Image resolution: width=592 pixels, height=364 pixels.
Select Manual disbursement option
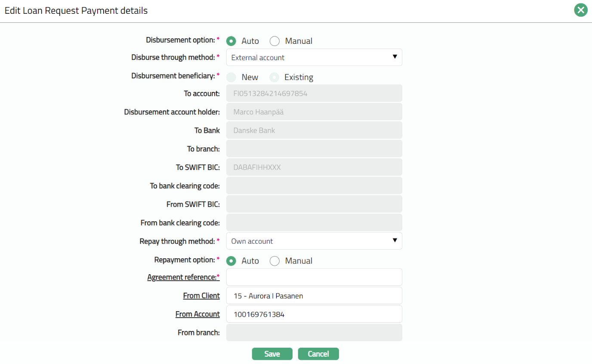coord(275,41)
